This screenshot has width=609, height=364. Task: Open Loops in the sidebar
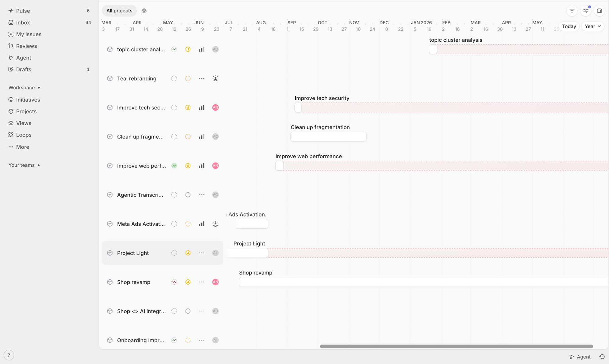49,135
